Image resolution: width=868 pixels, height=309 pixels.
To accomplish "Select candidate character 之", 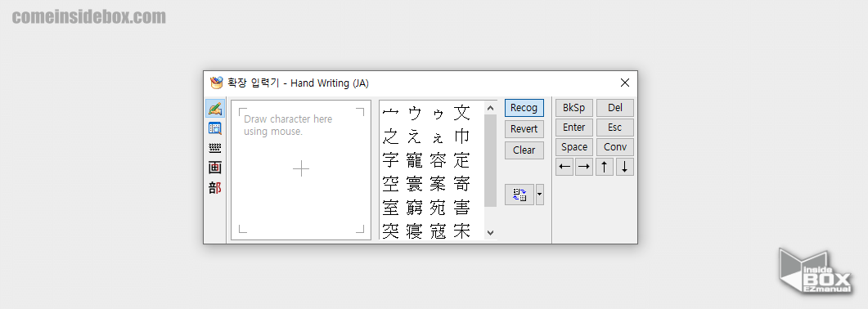I will pos(391,137).
